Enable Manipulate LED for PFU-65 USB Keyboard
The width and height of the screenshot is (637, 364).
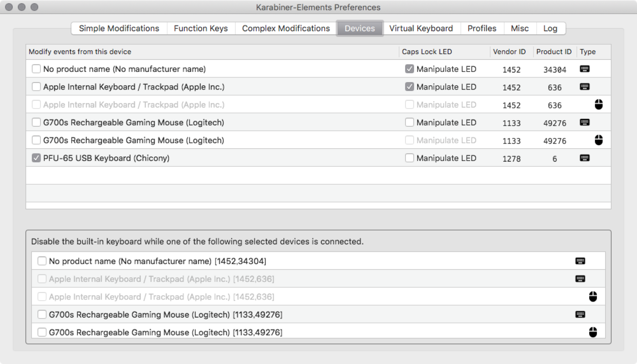(409, 158)
